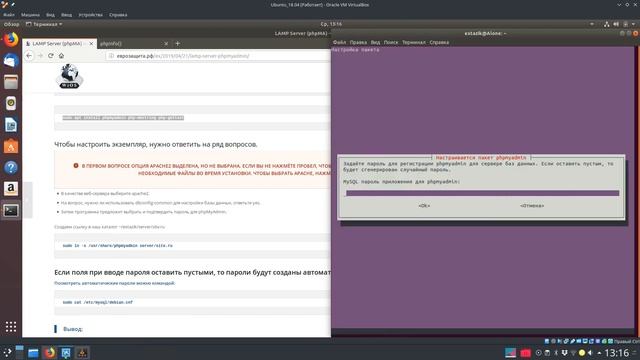640x360 pixels.
Task: Close the phpinfo() tab
Action: [x=166, y=43]
